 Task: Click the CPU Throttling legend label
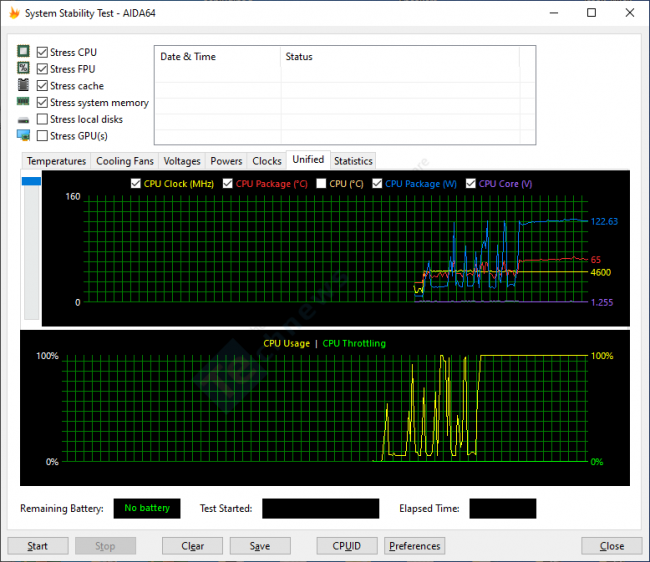click(x=354, y=344)
